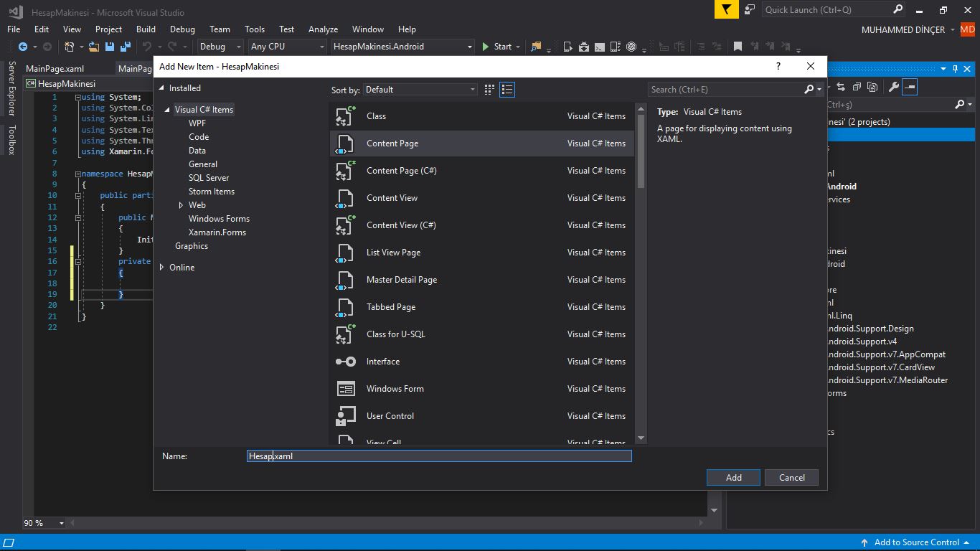The width and height of the screenshot is (980, 551).
Task: Open the Any CPU platform dropdown
Action: (x=287, y=47)
